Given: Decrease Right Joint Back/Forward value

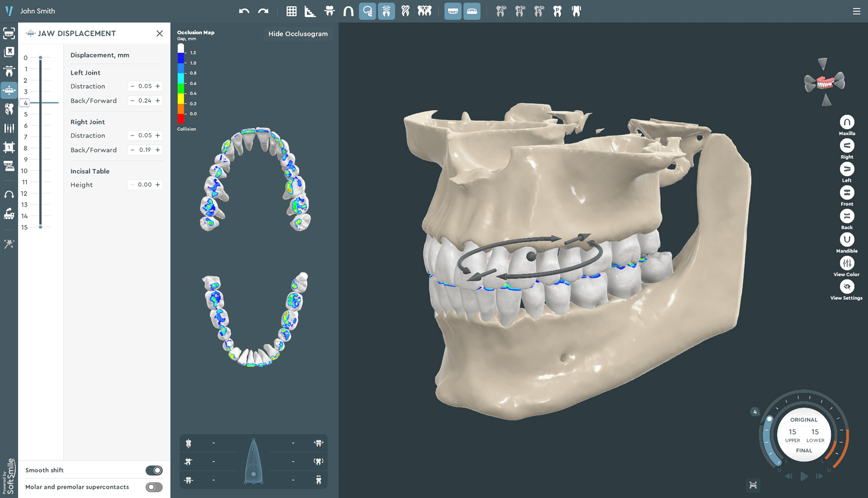Looking at the screenshot, I should 132,150.
